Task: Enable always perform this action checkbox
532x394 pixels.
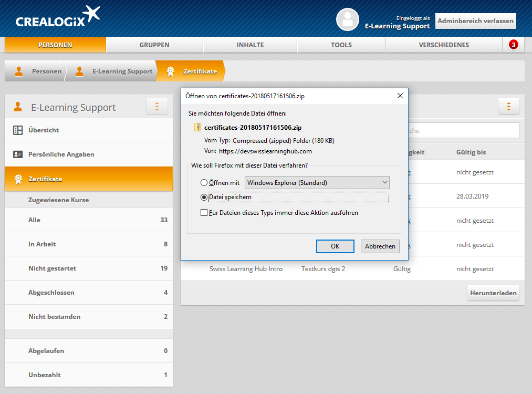Action: 204,213
